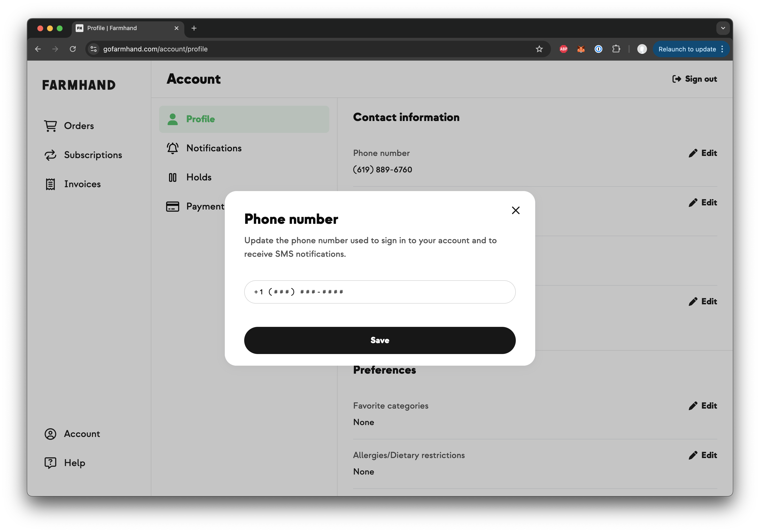Edit Allergies/Dietary restrictions
This screenshot has width=760, height=532.
703,455
